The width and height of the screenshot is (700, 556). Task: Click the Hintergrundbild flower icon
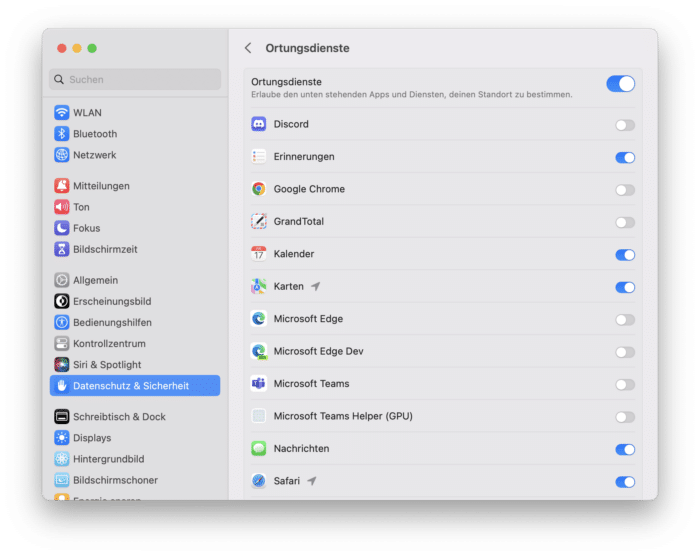pos(62,459)
